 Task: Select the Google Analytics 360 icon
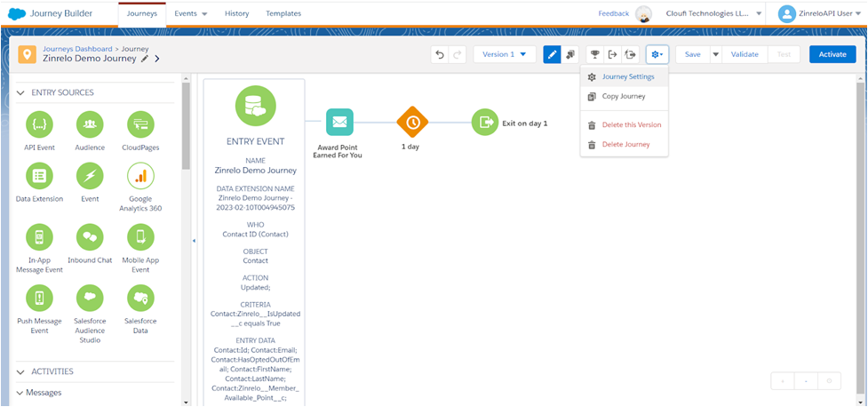(140, 176)
